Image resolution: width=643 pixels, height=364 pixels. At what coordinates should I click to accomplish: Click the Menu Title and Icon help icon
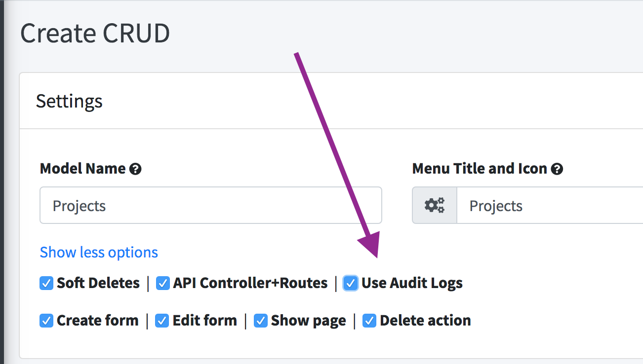tap(557, 169)
